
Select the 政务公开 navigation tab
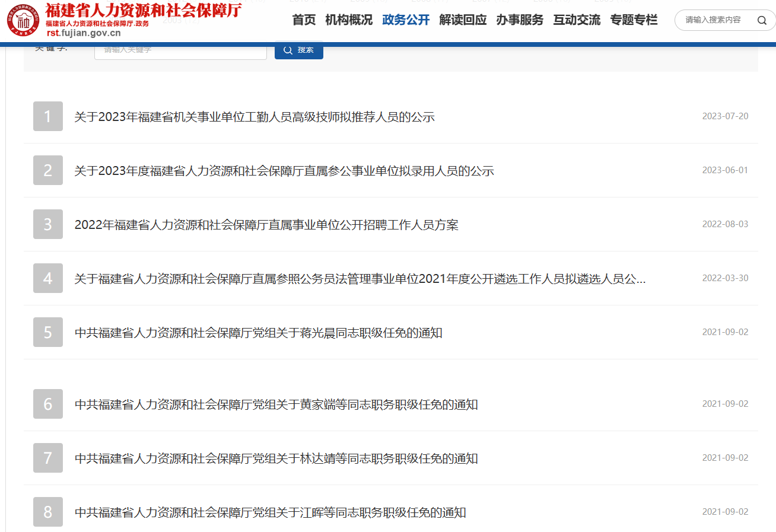click(406, 20)
